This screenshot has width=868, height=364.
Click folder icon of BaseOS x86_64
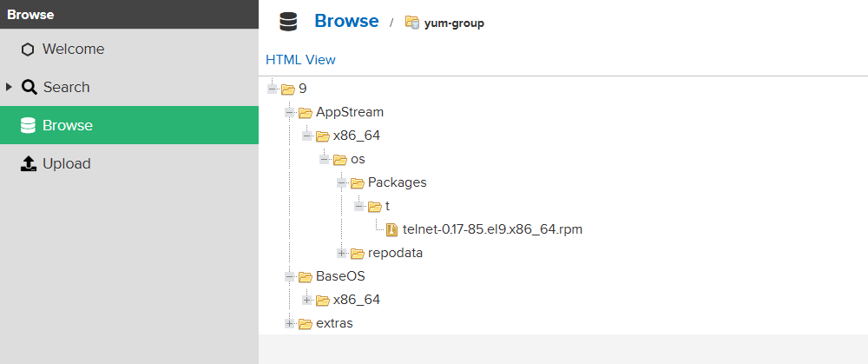click(323, 301)
